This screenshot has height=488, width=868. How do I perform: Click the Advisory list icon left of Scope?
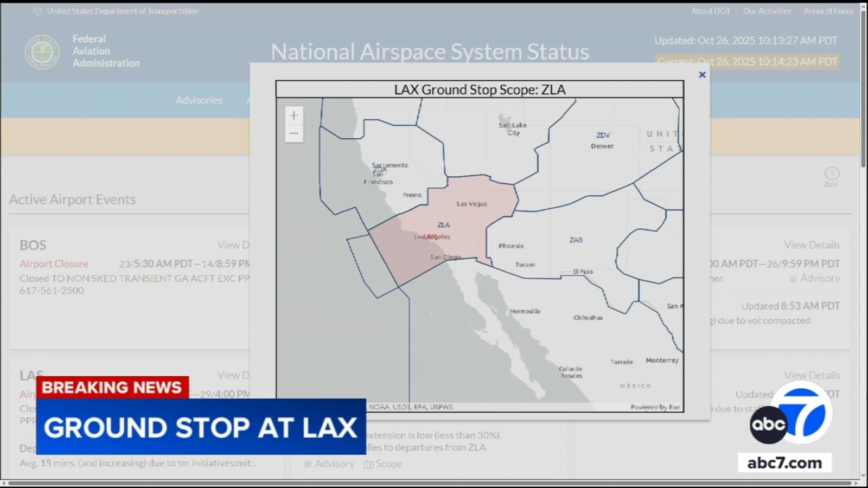308,464
